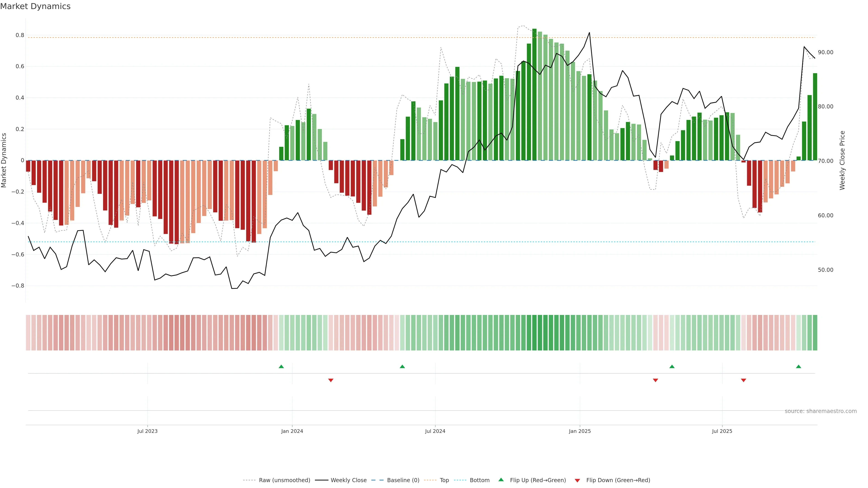
Task: Click Flip Down (Green→Red) legend icon
Action: click(x=577, y=480)
